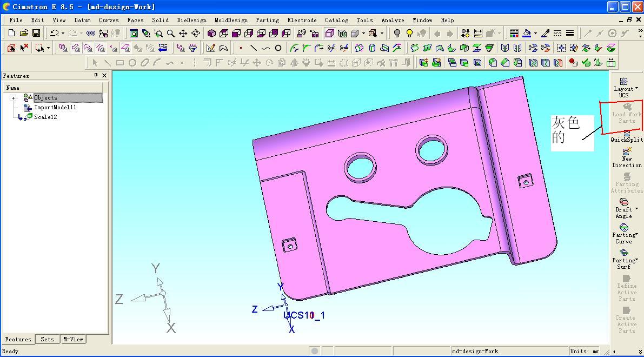Select Scale12 in feature tree
Image resolution: width=644 pixels, height=357 pixels.
(x=45, y=117)
